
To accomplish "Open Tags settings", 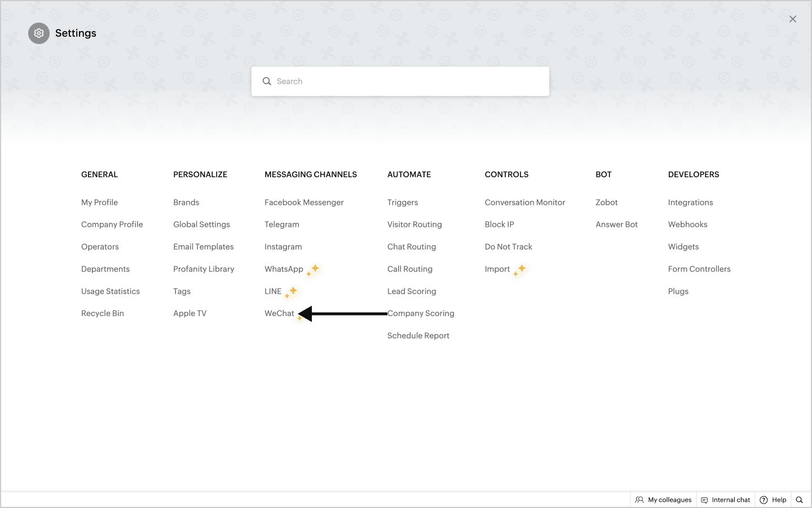I will (x=182, y=291).
